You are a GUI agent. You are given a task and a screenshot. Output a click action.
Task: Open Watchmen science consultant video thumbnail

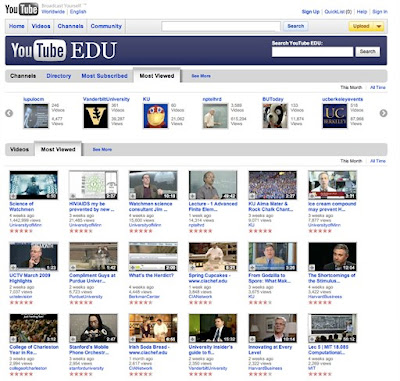(153, 185)
